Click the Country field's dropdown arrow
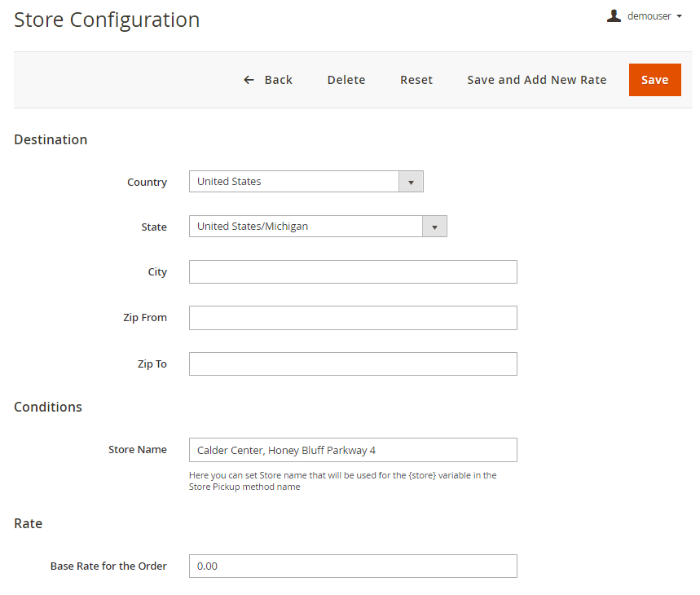 tap(411, 182)
